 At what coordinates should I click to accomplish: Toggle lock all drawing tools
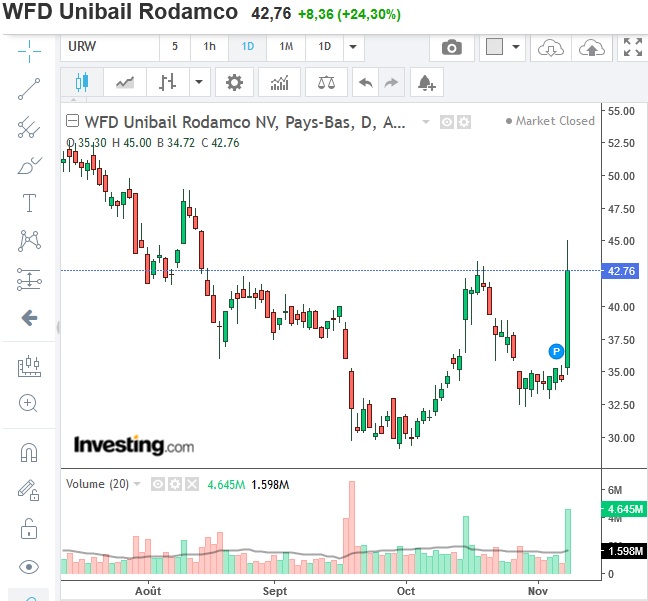29,528
